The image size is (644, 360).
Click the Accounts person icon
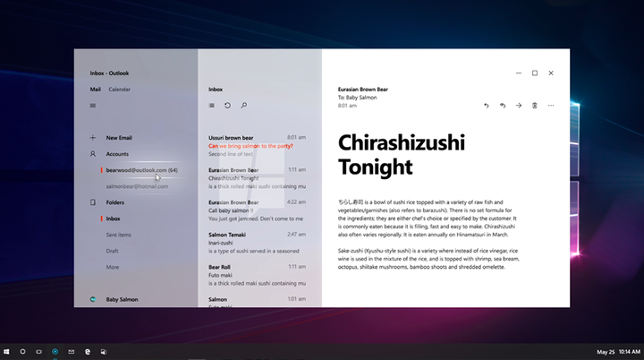click(93, 154)
